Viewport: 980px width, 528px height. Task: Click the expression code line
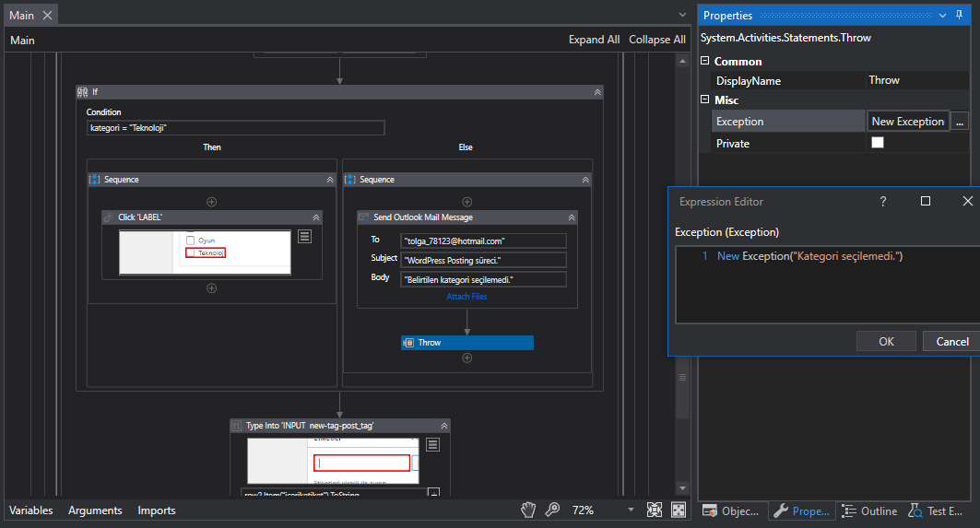[x=809, y=255]
